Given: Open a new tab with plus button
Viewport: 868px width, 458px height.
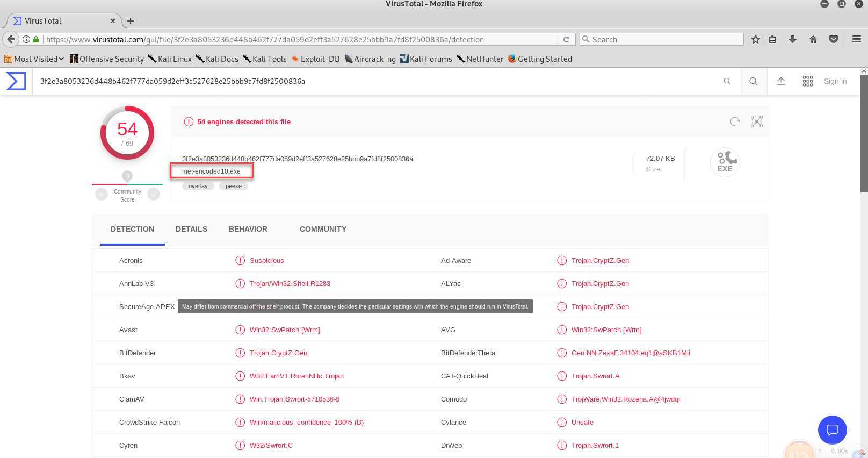Looking at the screenshot, I should coord(131,21).
